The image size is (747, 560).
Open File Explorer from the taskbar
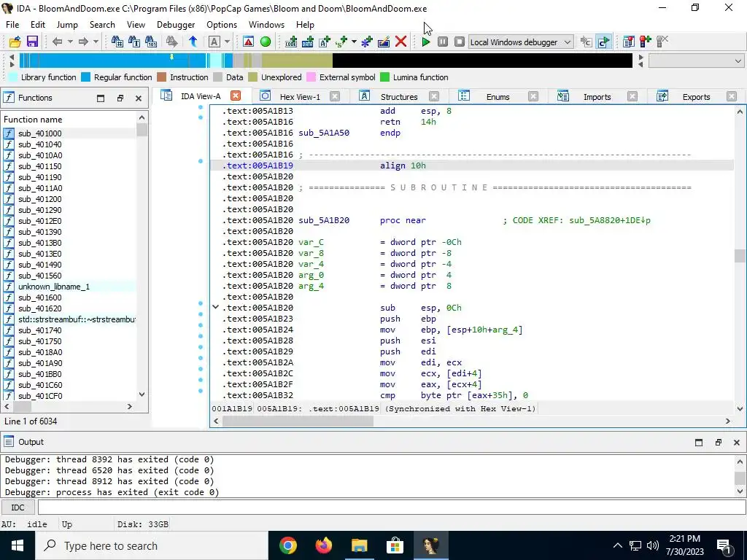click(359, 545)
